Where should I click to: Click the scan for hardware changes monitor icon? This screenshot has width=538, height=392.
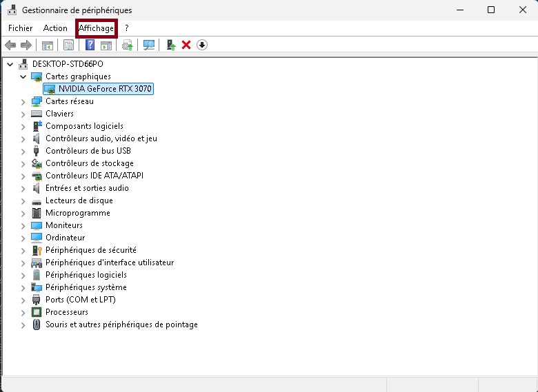pos(149,45)
